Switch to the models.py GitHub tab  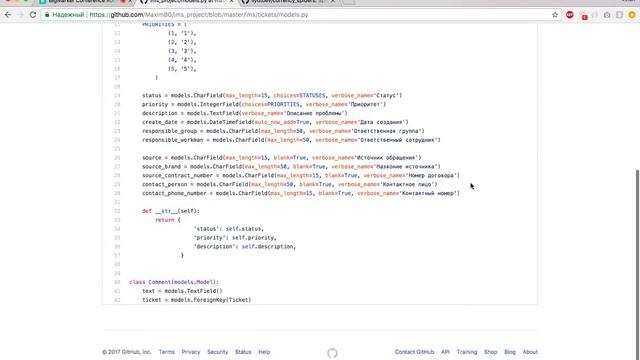186,2
